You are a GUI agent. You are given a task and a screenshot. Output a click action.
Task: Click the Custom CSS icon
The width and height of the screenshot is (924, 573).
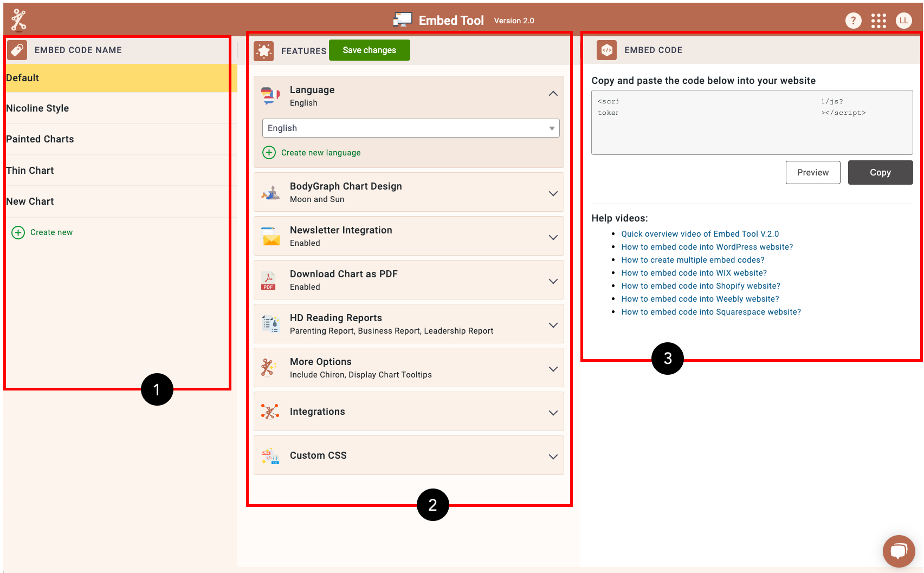(x=270, y=455)
